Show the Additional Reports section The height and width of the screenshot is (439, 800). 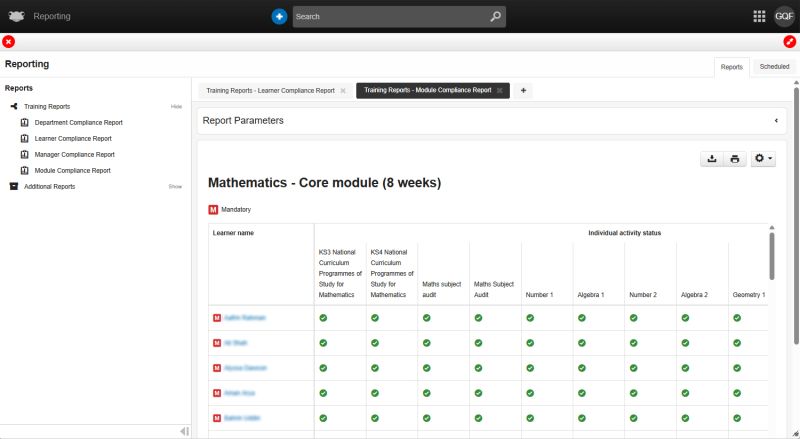pos(175,186)
